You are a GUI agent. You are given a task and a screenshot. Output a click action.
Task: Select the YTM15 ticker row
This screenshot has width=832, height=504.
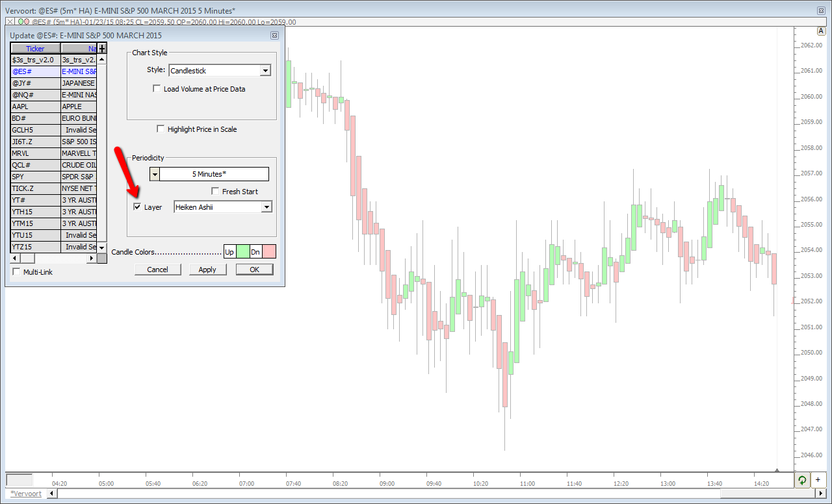point(54,223)
